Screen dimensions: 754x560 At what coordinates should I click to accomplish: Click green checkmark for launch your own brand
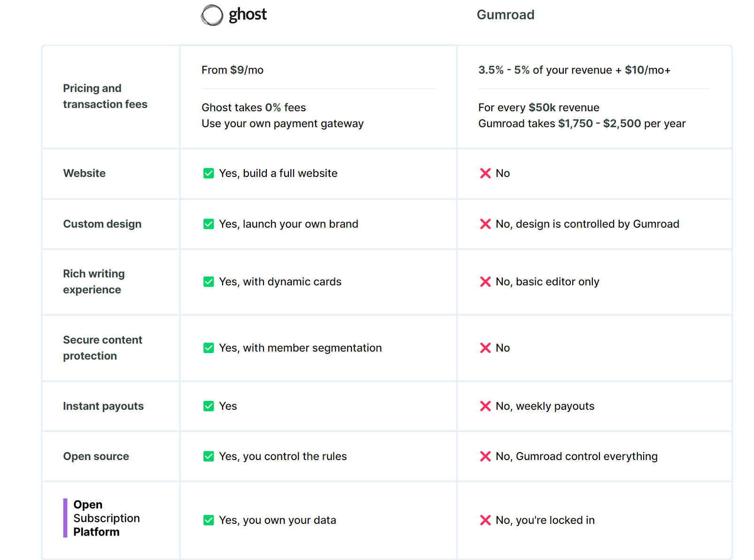[209, 224]
